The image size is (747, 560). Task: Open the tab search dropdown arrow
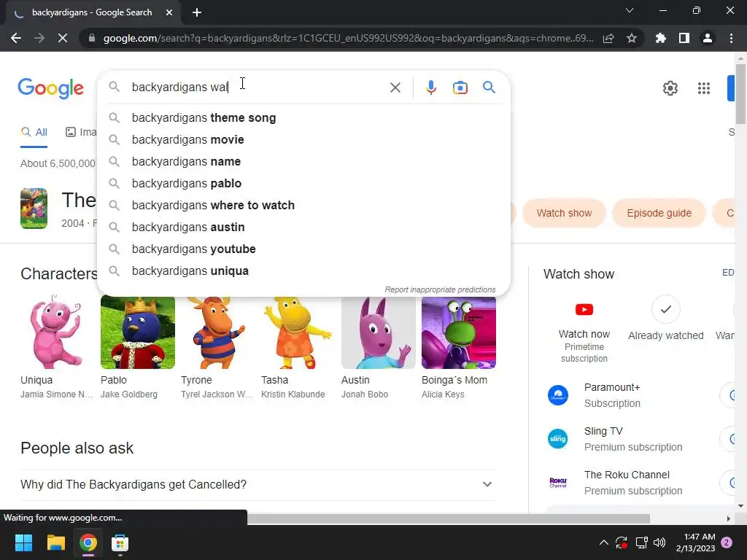(x=630, y=10)
